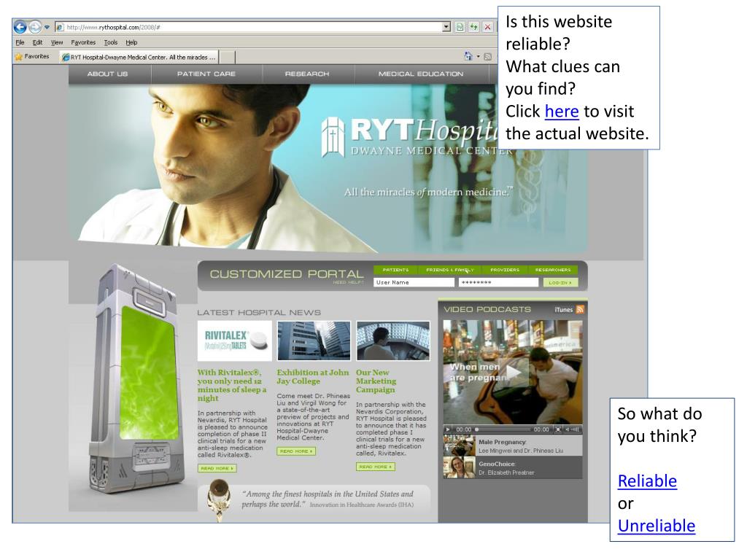Open the MEDICAL EDUCATION navigation item
747x560 pixels.
[421, 74]
